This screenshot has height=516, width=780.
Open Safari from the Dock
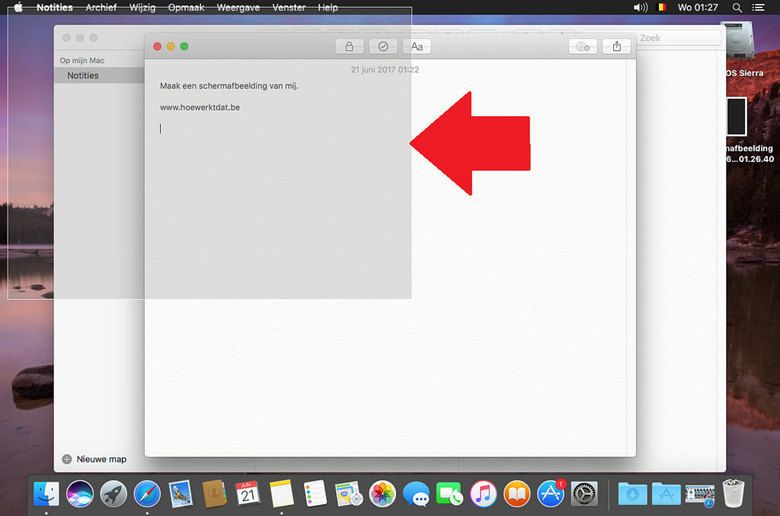(x=147, y=494)
